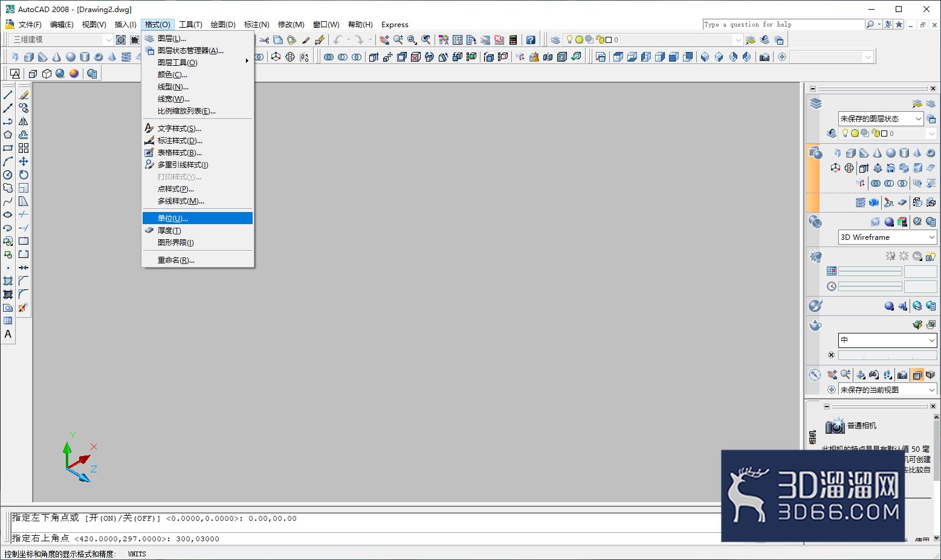Open the 未保存的当前视图 dropdown
The image size is (941, 560).
pyautogui.click(x=887, y=390)
